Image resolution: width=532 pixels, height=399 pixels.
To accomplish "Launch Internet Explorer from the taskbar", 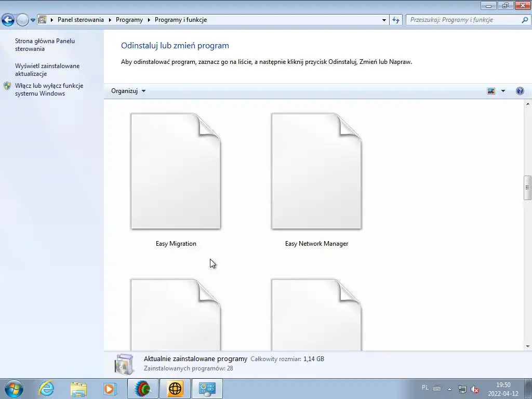I will pos(46,389).
